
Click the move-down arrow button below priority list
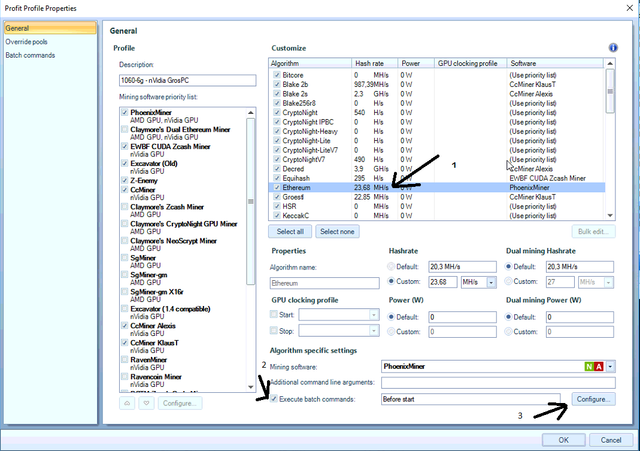pyautogui.click(x=146, y=403)
